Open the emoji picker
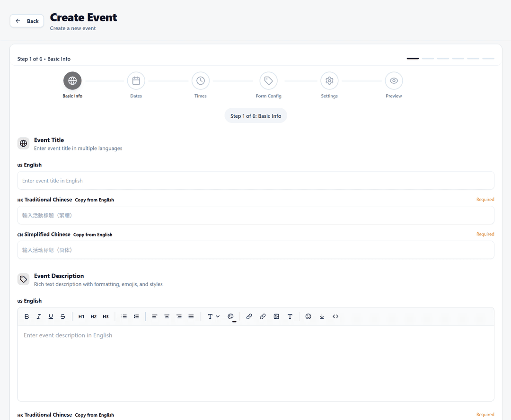Viewport: 511px width, 420px height. (308, 316)
